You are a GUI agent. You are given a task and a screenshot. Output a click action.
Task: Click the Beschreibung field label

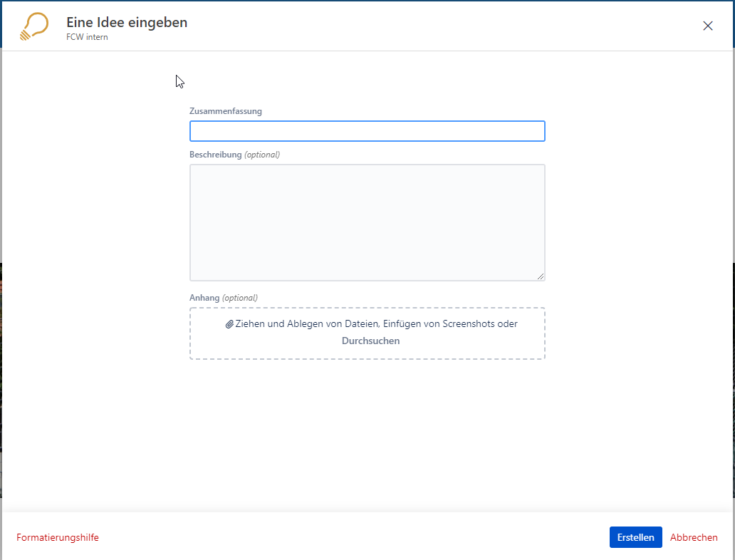point(215,155)
